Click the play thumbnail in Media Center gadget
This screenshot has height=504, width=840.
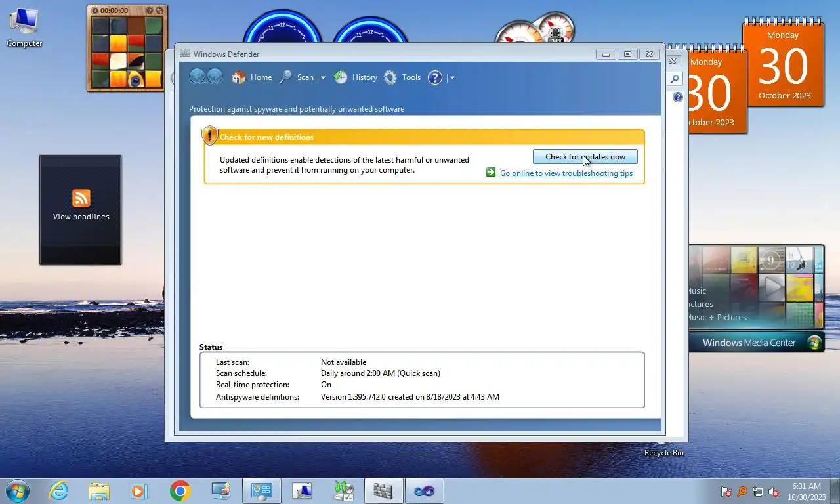click(772, 287)
